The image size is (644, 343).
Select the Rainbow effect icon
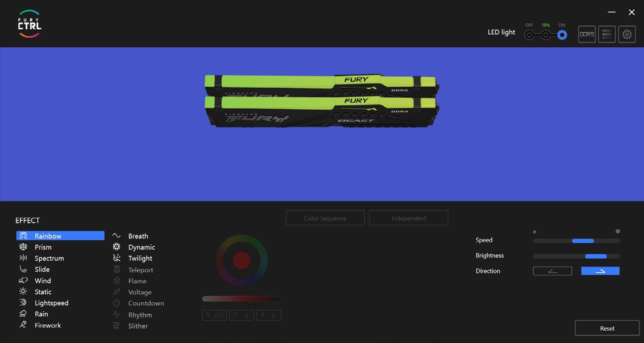(x=23, y=236)
